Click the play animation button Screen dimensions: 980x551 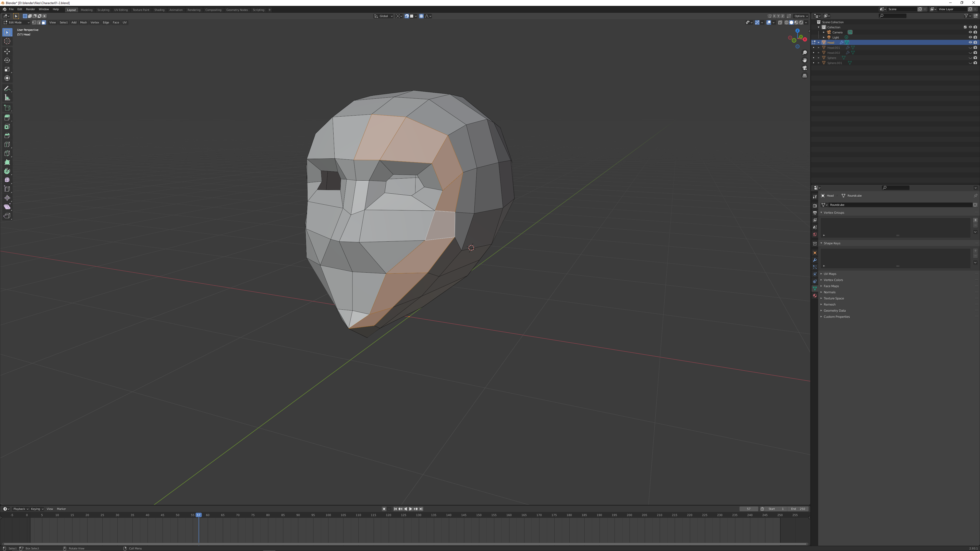point(410,509)
